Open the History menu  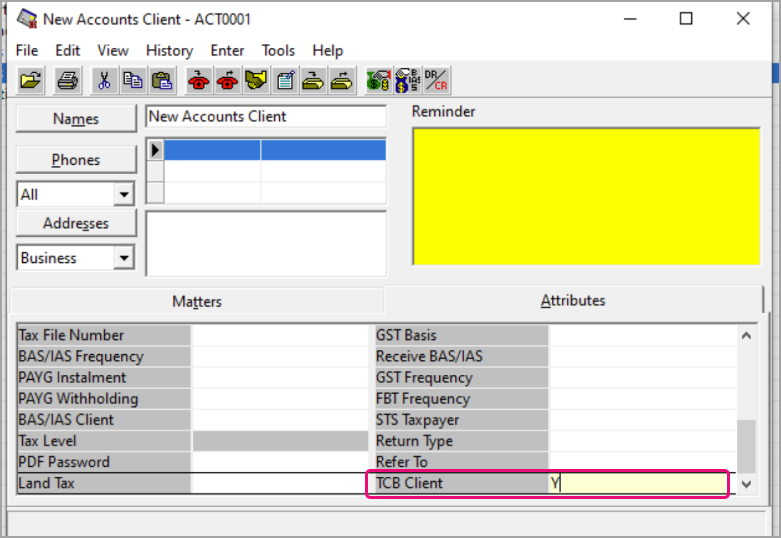(x=169, y=50)
